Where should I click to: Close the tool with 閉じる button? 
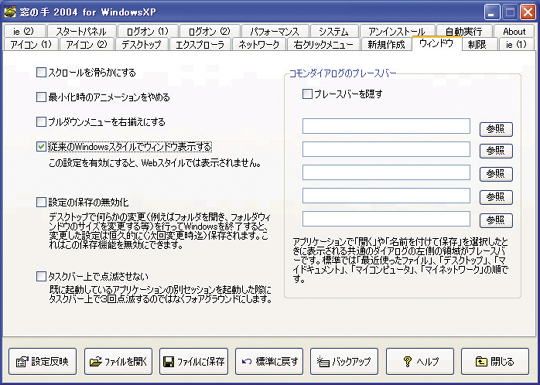pyautogui.click(x=495, y=361)
